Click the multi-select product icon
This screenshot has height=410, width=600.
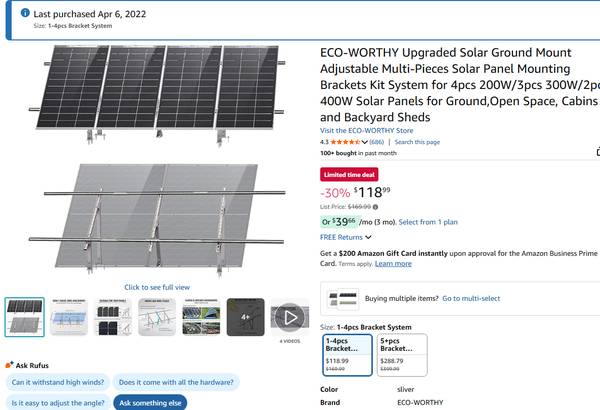tap(343, 298)
